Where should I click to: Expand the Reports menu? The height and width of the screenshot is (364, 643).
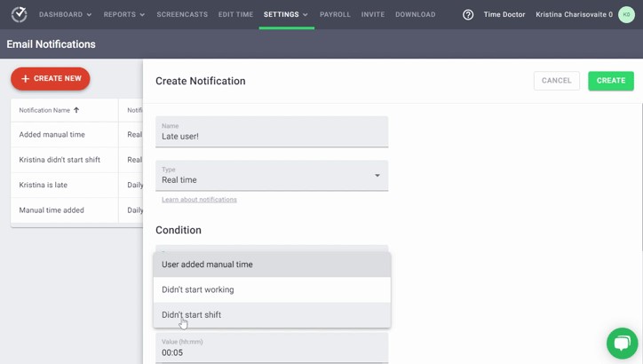[x=123, y=15]
